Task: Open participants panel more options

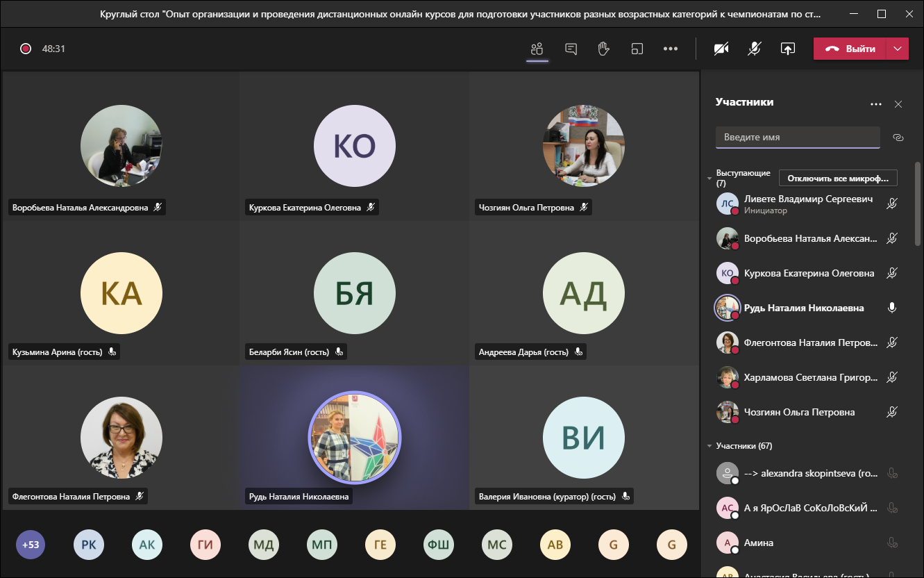Action: click(x=876, y=104)
